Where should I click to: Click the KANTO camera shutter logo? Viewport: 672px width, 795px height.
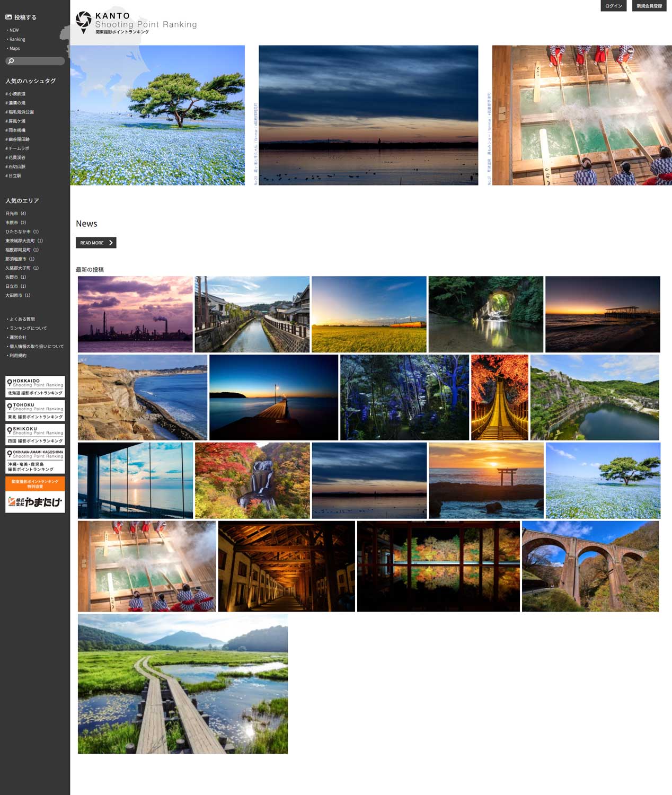tap(84, 21)
